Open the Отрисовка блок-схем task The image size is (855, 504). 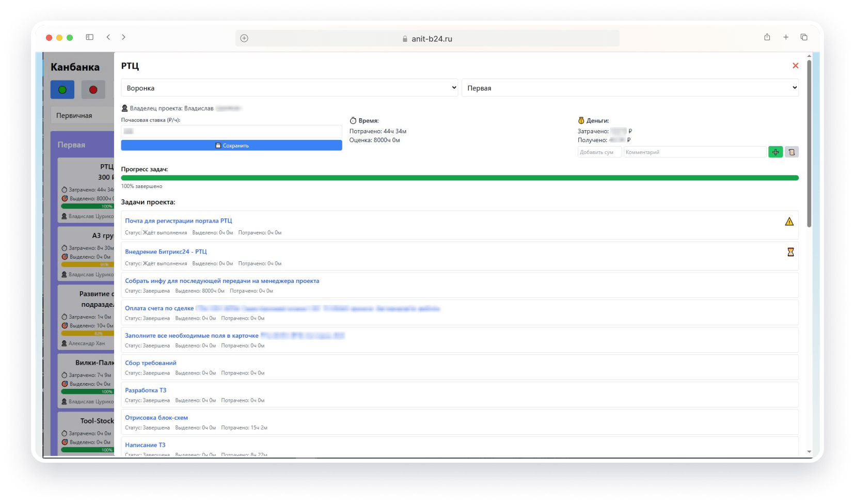[x=156, y=418]
